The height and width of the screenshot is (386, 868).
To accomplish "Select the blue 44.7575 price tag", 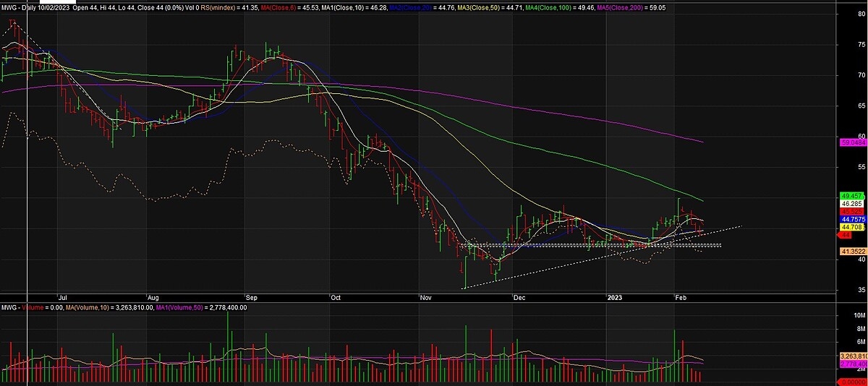I will 851,219.
